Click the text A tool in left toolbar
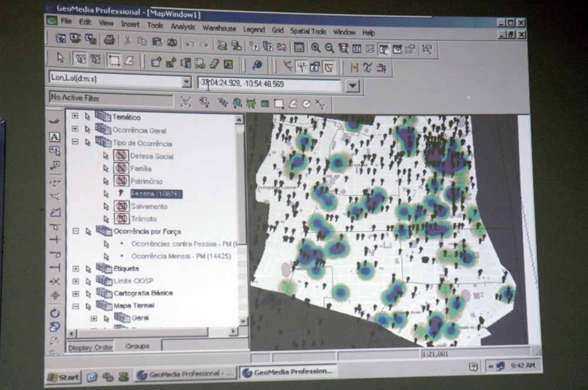Viewport: 588px width, 390px height. [55, 137]
